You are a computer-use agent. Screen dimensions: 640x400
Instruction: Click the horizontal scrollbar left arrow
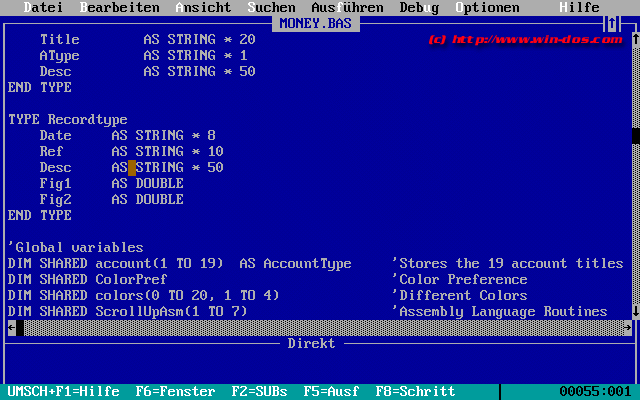11,327
